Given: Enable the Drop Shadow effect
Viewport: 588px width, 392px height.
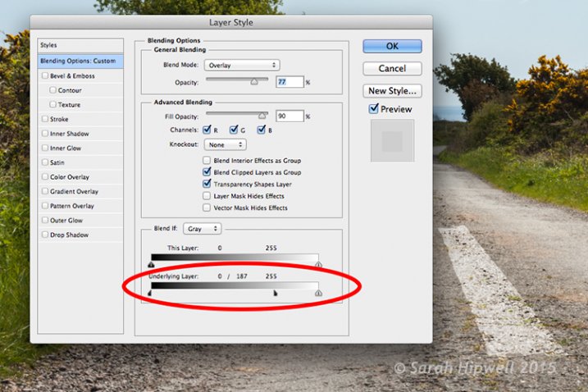Looking at the screenshot, I should pos(45,235).
